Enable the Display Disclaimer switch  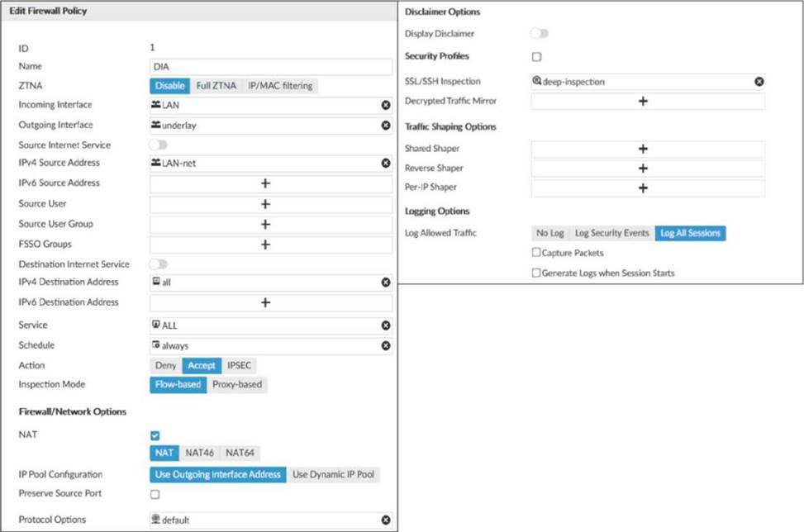tap(539, 34)
